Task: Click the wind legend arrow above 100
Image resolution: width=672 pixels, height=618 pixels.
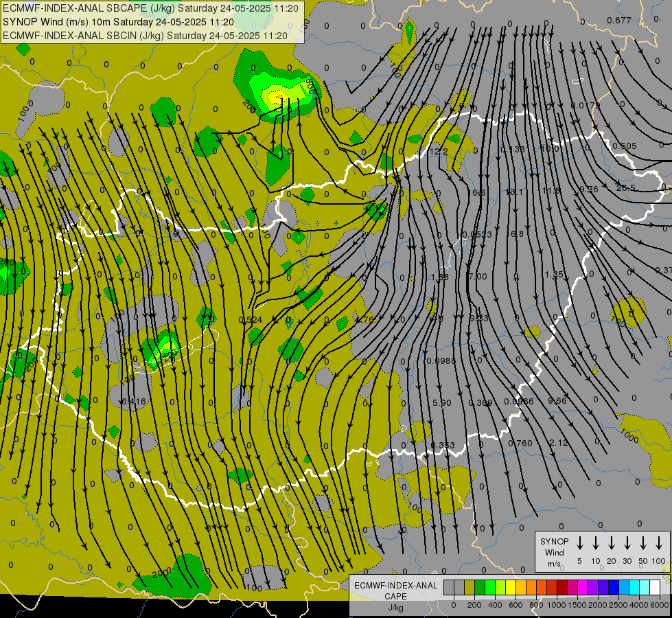Action: 659,543
